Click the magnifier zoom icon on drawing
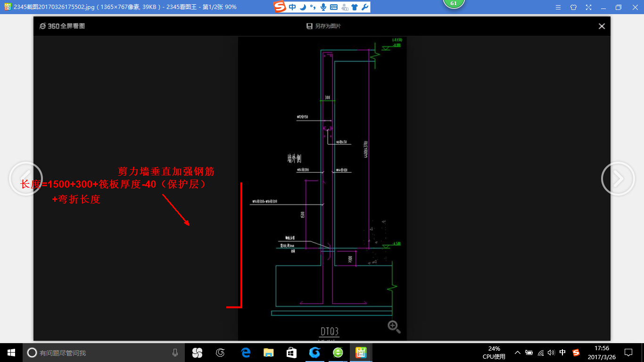644x362 pixels. [x=394, y=327]
